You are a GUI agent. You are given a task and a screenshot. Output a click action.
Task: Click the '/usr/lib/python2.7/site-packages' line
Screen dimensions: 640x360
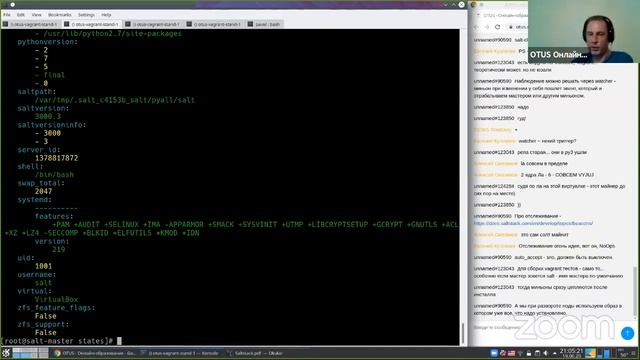(x=108, y=33)
